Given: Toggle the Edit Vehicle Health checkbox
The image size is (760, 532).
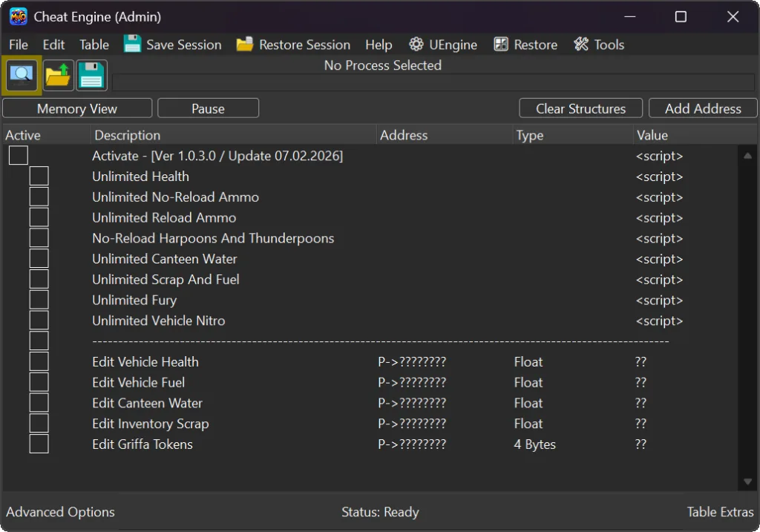Looking at the screenshot, I should tap(39, 361).
